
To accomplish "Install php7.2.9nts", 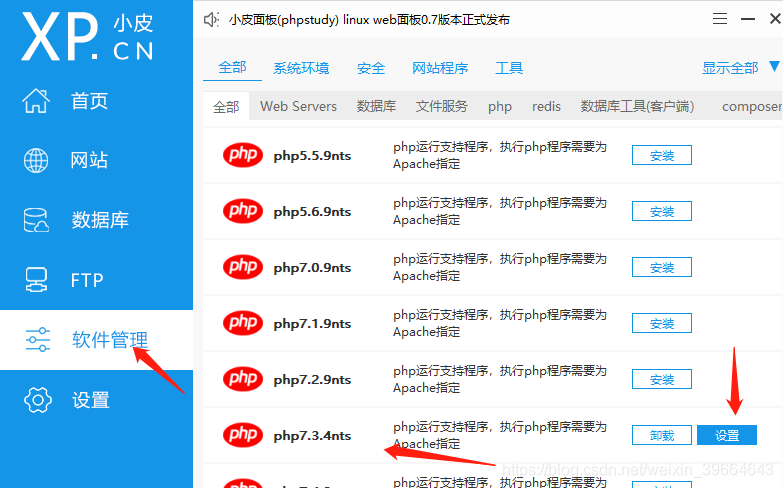I will [x=662, y=379].
